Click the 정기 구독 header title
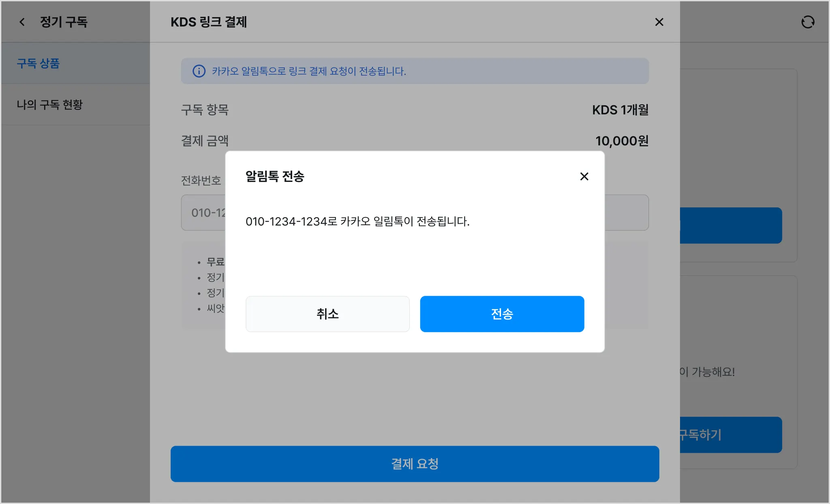 64,22
